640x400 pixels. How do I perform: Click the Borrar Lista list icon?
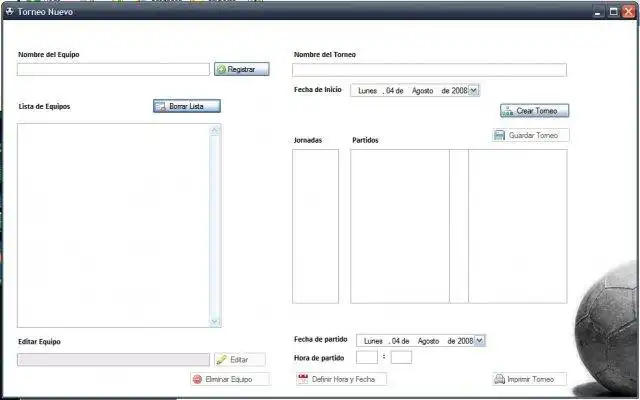161,106
